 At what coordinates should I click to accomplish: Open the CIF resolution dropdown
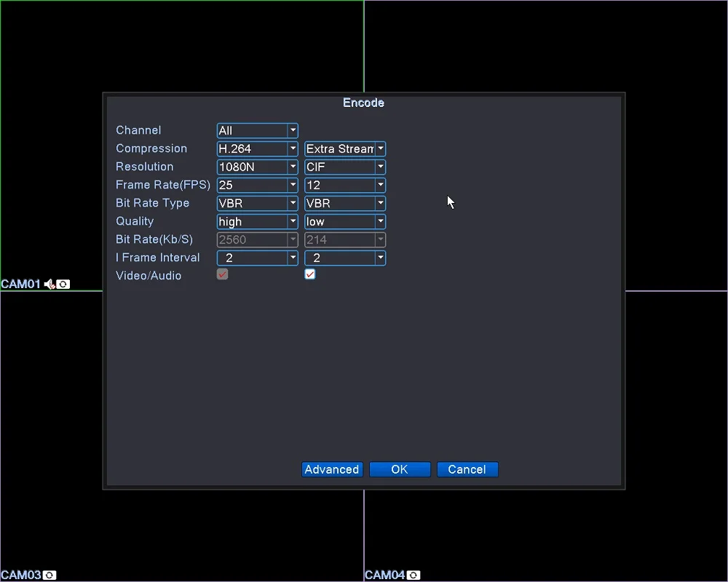point(345,167)
